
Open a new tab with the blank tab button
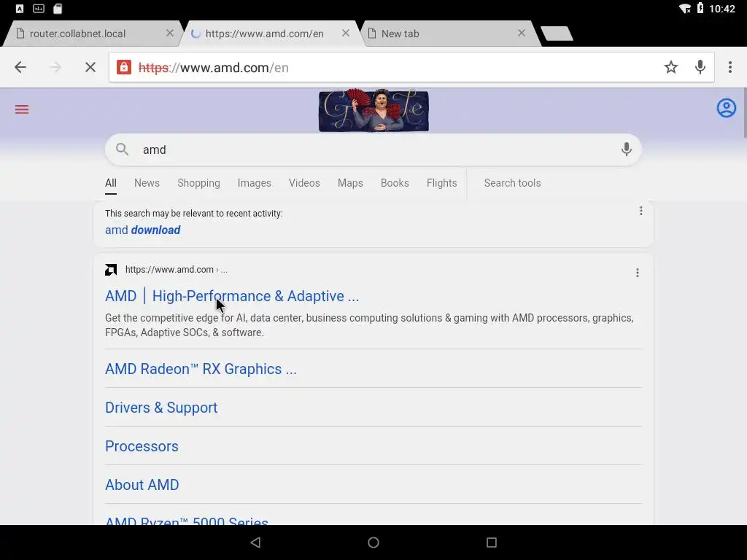[x=557, y=34]
